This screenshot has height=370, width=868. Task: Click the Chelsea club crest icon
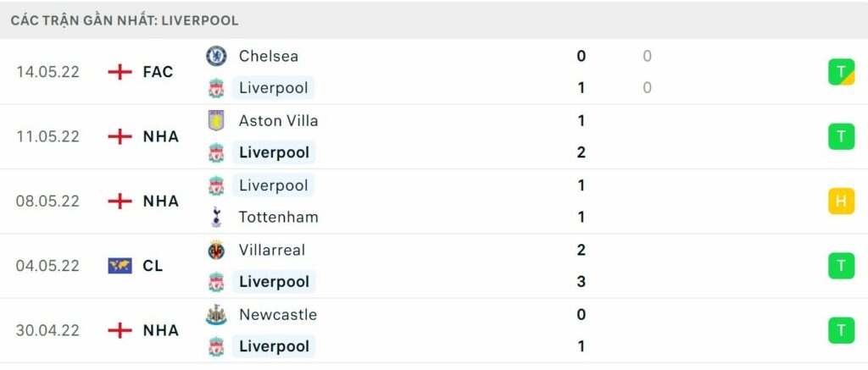point(216,56)
